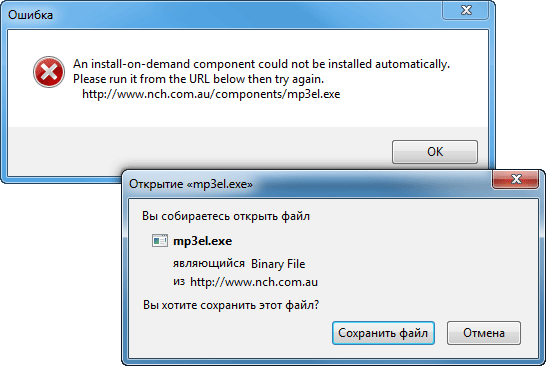Image resolution: width=546 pixels, height=366 pixels.
Task: Click the mp3el.exe file type icon
Action: 160,241
